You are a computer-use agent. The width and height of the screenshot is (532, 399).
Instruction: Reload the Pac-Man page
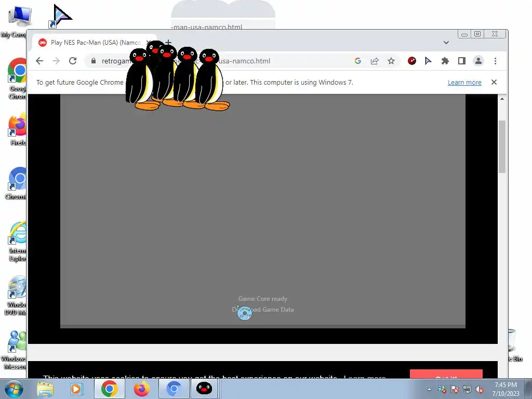tap(73, 61)
